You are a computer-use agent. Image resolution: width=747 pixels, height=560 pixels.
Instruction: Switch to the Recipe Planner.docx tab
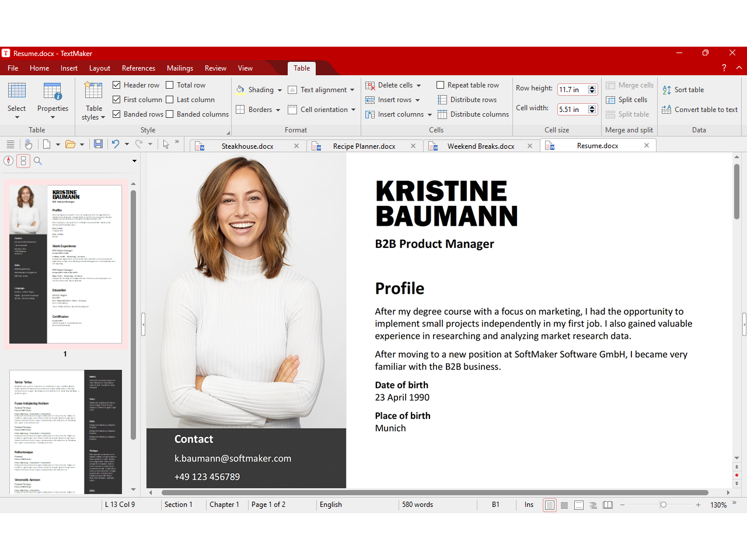(364, 146)
